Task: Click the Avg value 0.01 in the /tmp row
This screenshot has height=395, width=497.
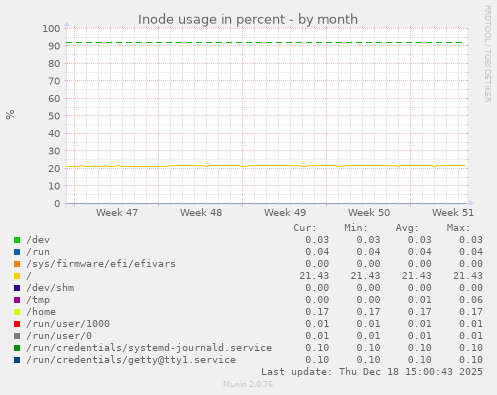Action: (419, 300)
